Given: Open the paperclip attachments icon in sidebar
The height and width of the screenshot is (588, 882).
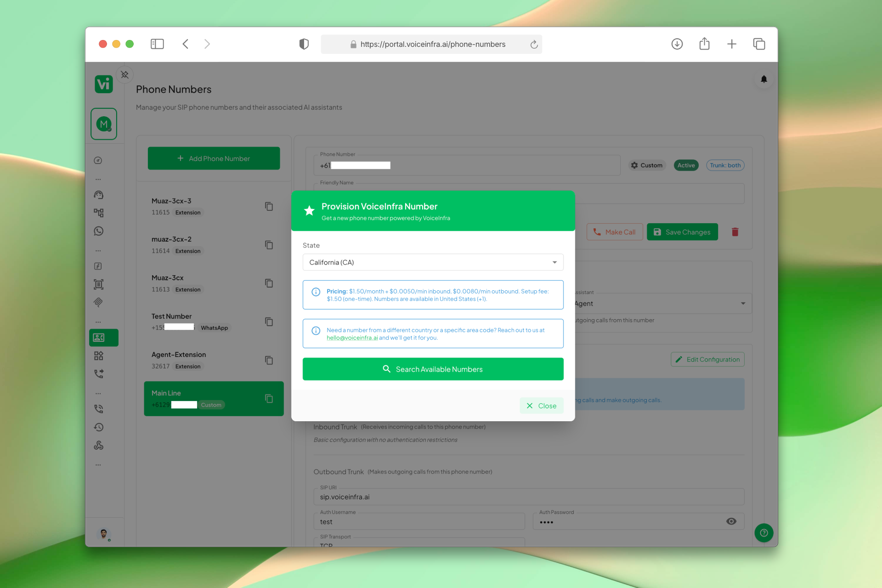Looking at the screenshot, I should pyautogui.click(x=99, y=302).
